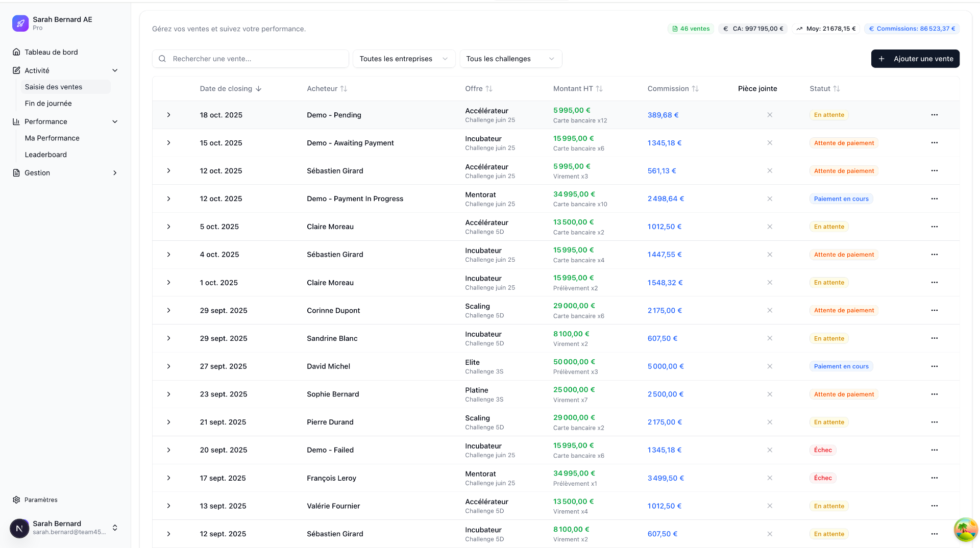980x548 pixels.
Task: Open Toutes les entreprises dropdown
Action: pos(404,59)
